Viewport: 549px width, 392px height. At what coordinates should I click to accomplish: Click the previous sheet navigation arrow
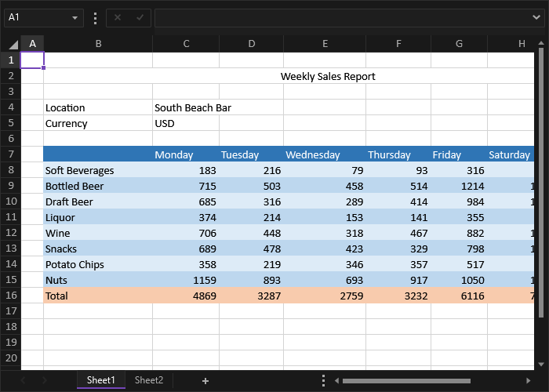pyautogui.click(x=23, y=380)
